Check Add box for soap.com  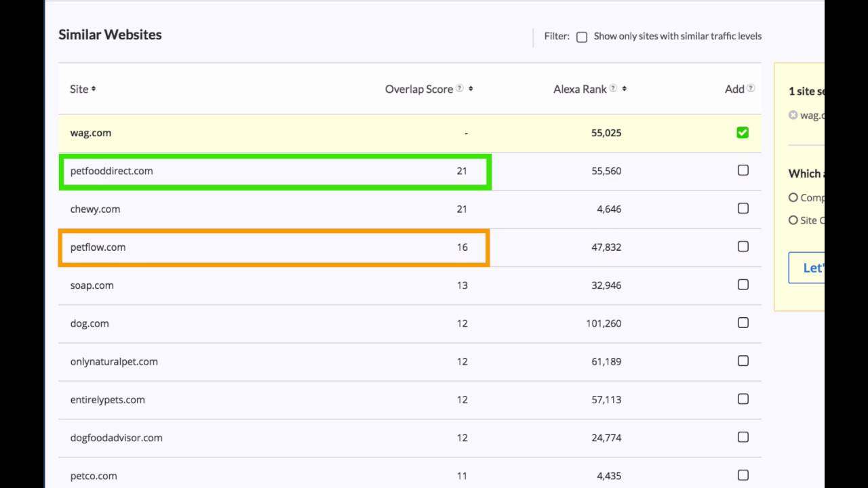pos(743,284)
